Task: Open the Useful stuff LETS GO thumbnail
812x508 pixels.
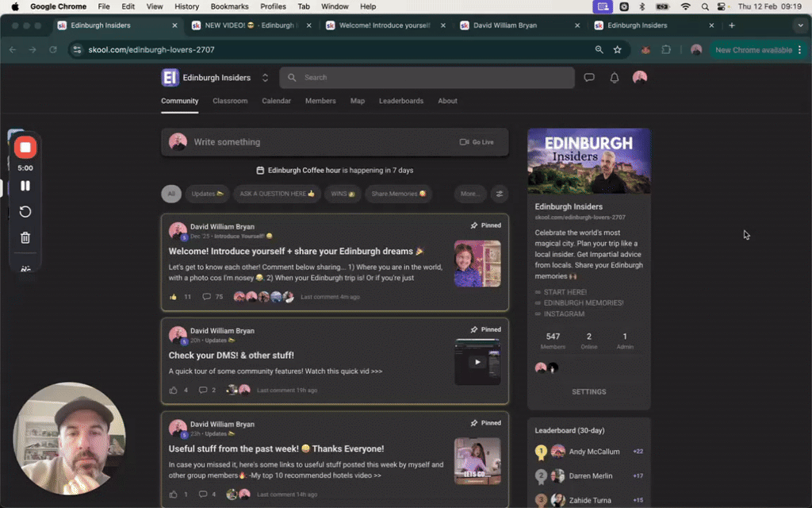Action: click(x=477, y=461)
